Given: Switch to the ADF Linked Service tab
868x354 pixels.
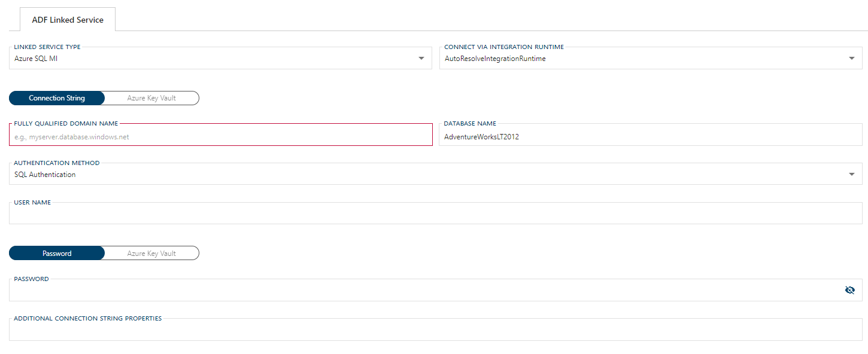Looking at the screenshot, I should (x=68, y=19).
